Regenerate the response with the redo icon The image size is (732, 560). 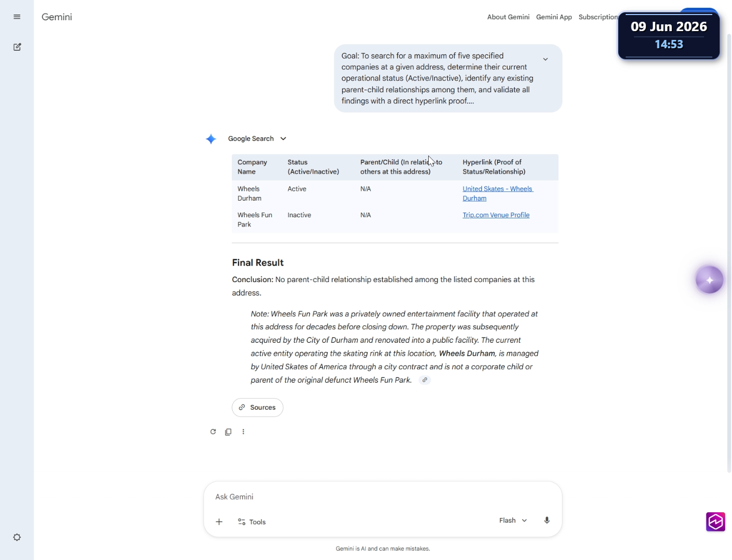coord(213,431)
